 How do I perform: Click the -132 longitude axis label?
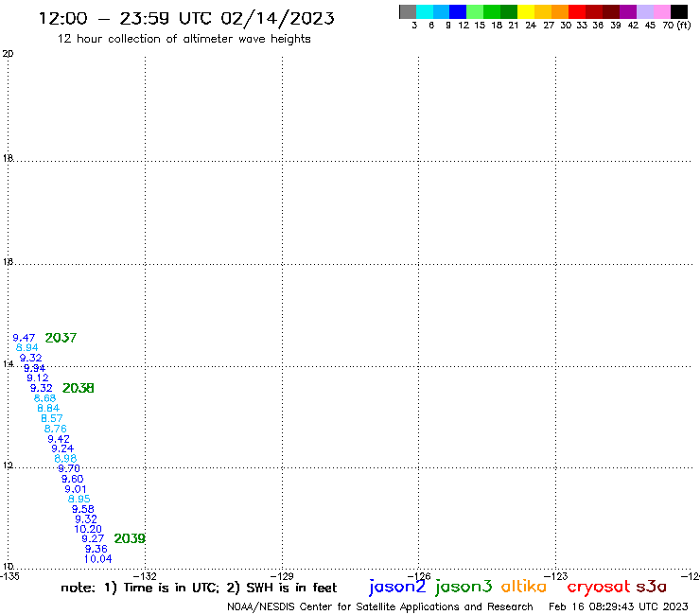coord(145,576)
